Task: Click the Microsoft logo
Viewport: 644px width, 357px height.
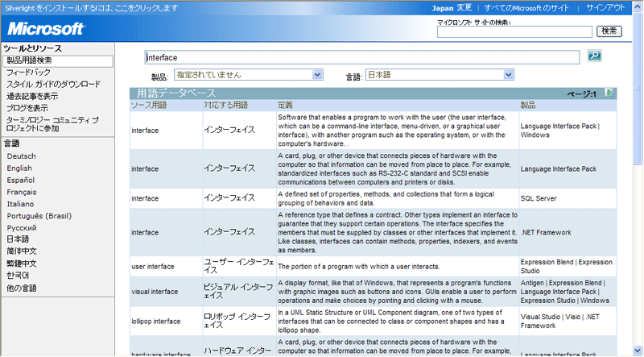Action: 46,29
